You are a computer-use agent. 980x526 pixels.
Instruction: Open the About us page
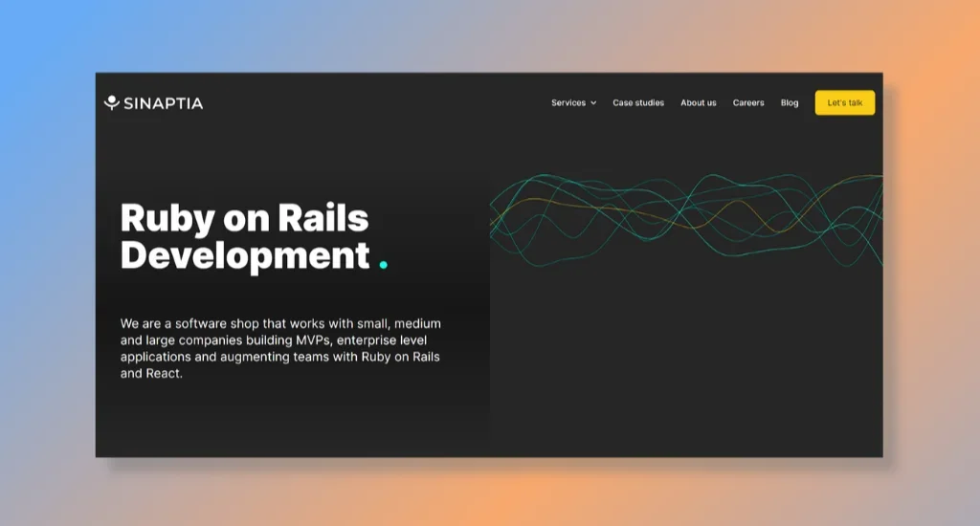tap(698, 102)
